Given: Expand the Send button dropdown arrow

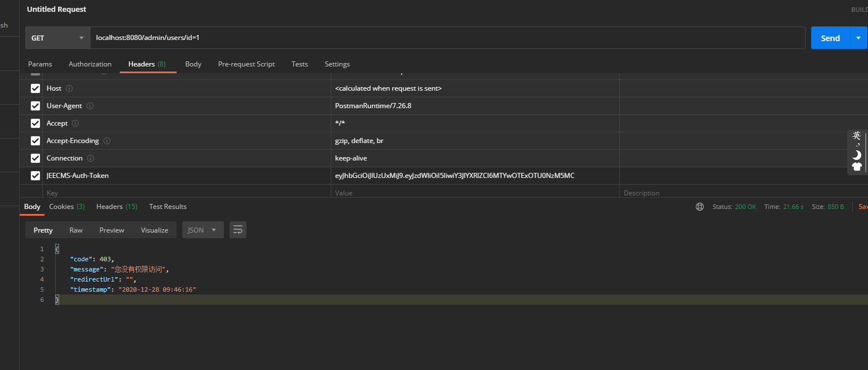Looking at the screenshot, I should [x=858, y=38].
